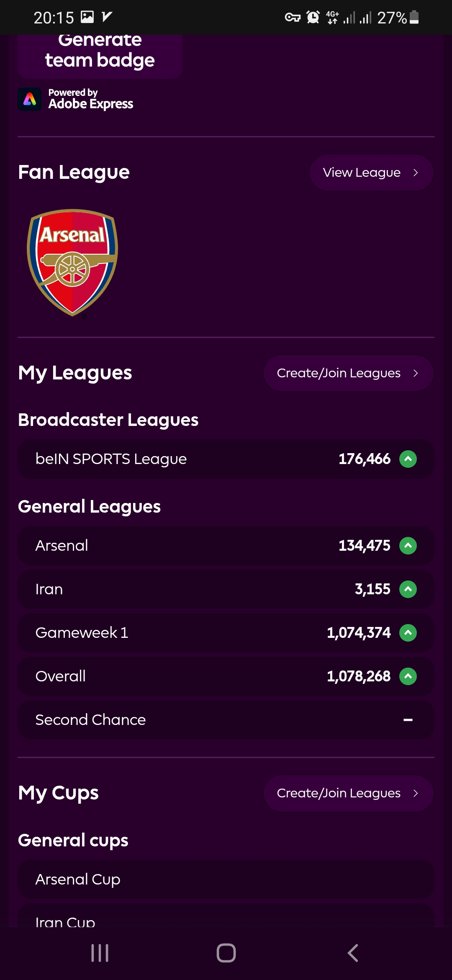Tap the Arsenal club crest
The height and width of the screenshot is (980, 452).
pos(72,262)
